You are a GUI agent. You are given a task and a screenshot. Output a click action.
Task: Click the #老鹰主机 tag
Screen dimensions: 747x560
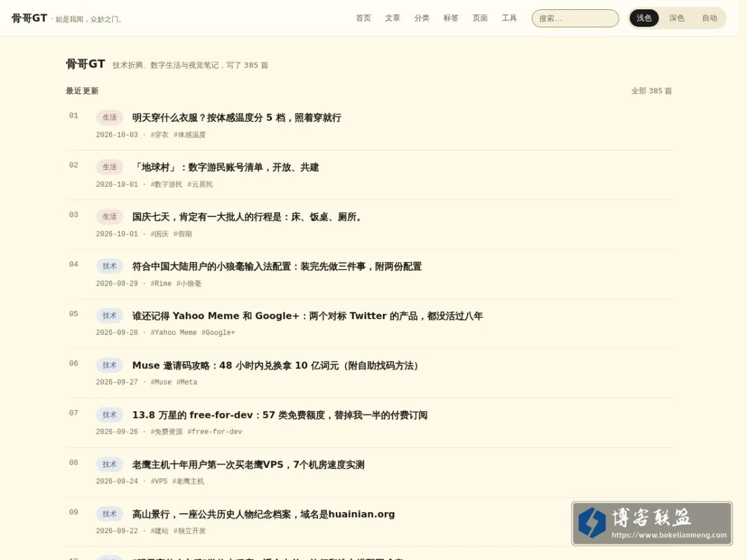(x=189, y=482)
